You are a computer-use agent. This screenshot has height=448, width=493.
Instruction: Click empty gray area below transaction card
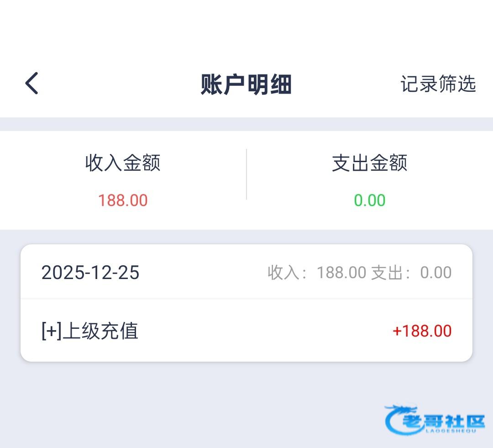pyautogui.click(x=183, y=402)
